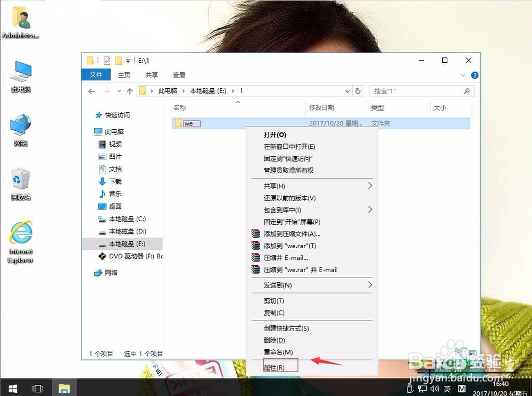
Task: Click the refresh button beside address bar
Action: click(x=358, y=91)
